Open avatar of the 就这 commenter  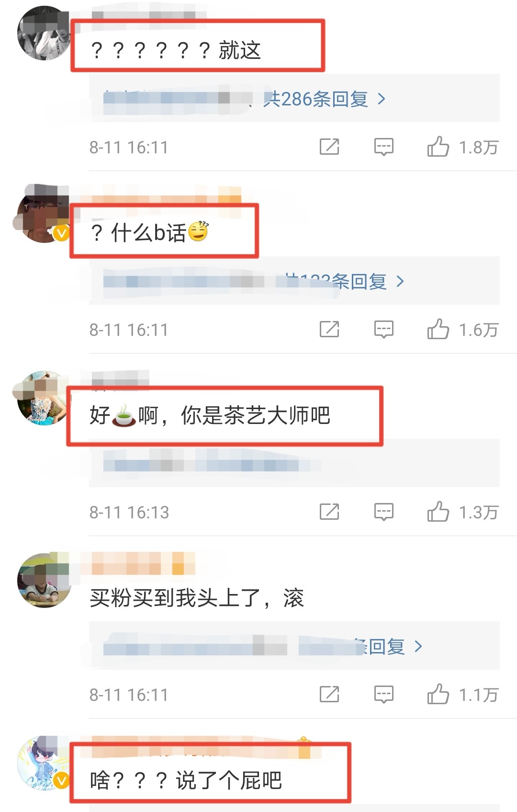(44, 33)
